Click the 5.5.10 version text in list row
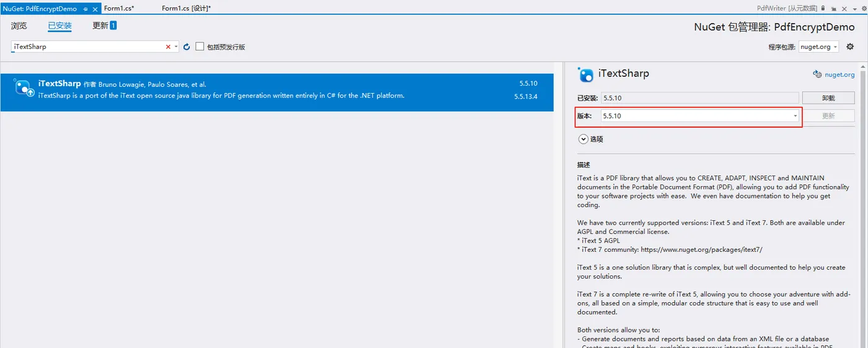Image resolution: width=868 pixels, height=348 pixels. 528,84
